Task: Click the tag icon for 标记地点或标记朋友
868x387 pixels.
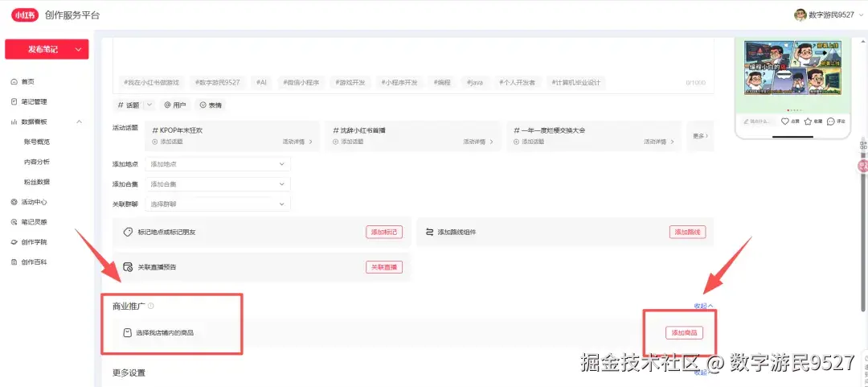Action: click(x=128, y=232)
